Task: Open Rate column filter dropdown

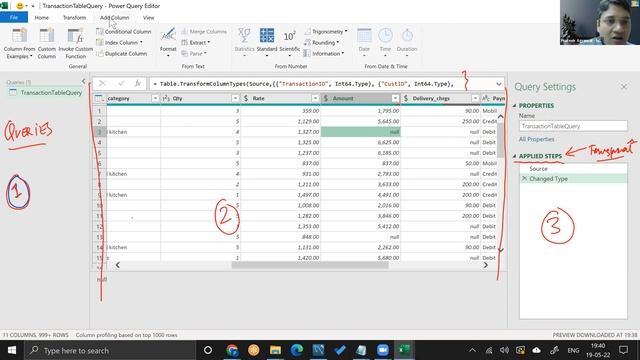Action: click(315, 98)
